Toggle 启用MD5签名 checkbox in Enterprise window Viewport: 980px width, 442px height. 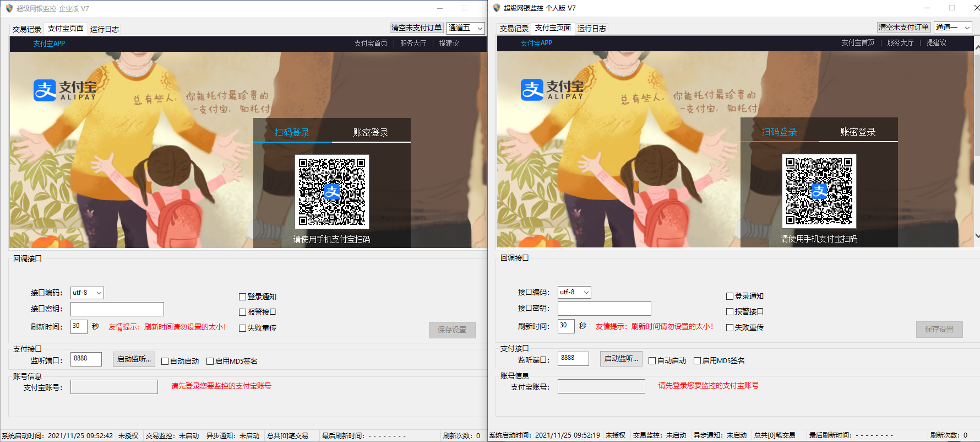tap(210, 361)
